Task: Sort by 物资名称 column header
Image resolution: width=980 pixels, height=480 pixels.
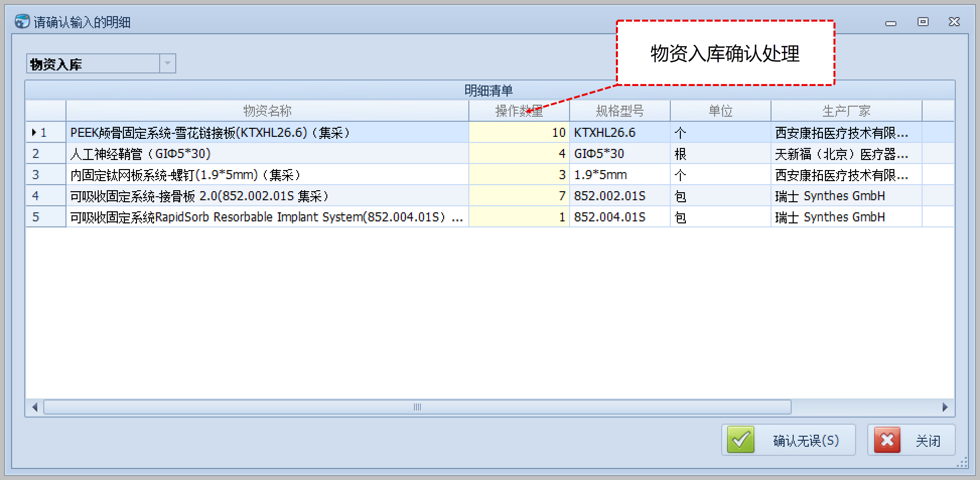Action: click(267, 111)
